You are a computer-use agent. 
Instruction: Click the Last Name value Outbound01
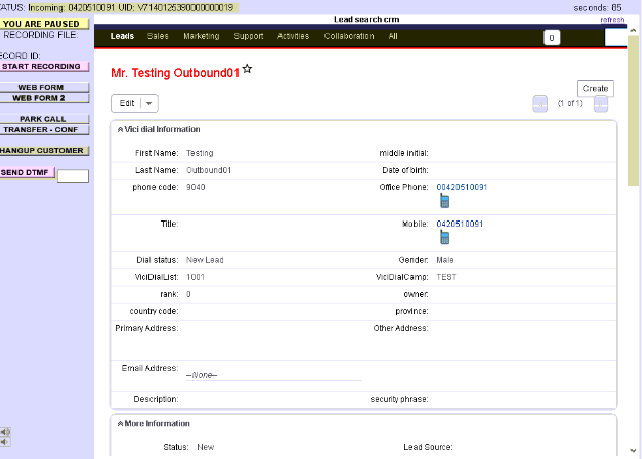pos(208,170)
